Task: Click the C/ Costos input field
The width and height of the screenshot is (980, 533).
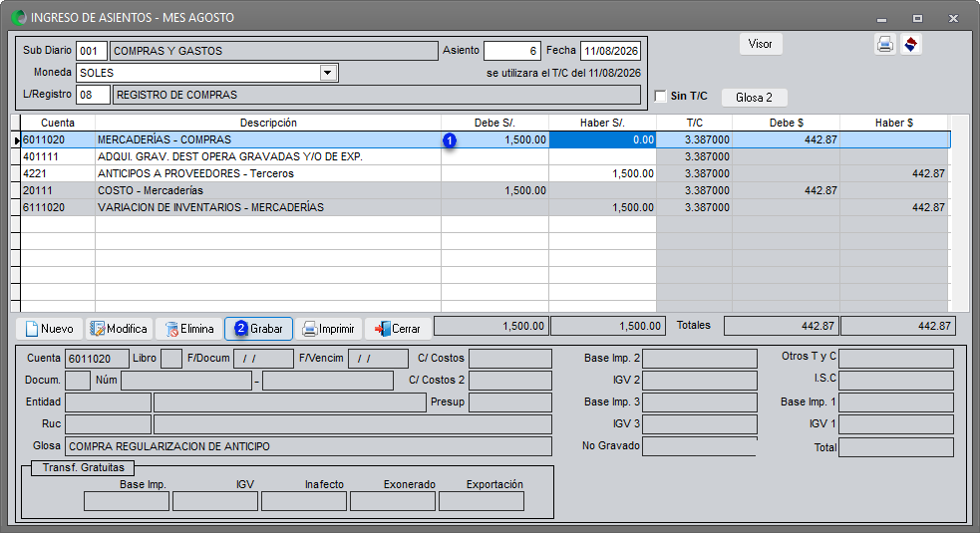Action: (510, 359)
